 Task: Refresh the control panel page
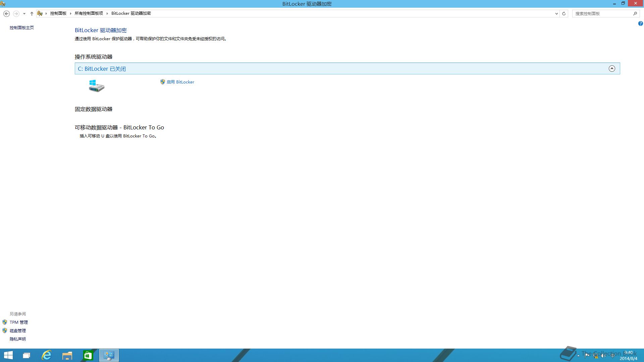pos(564,14)
